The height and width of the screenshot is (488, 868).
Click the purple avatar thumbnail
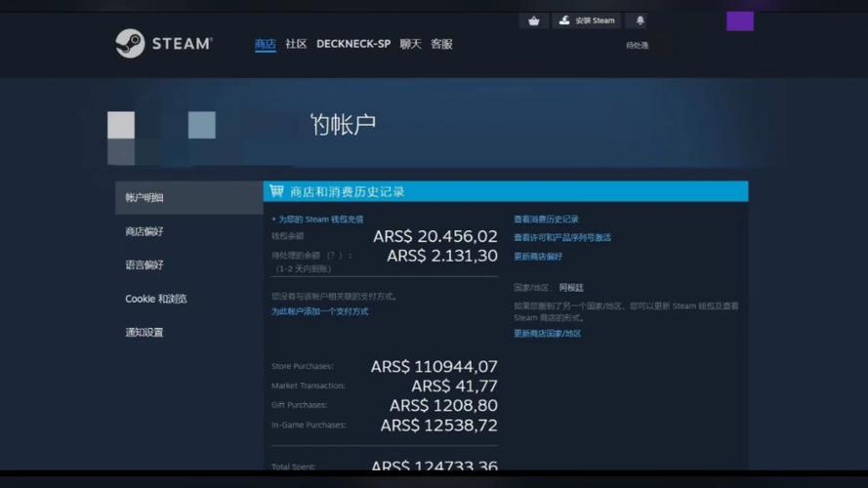[x=740, y=21]
